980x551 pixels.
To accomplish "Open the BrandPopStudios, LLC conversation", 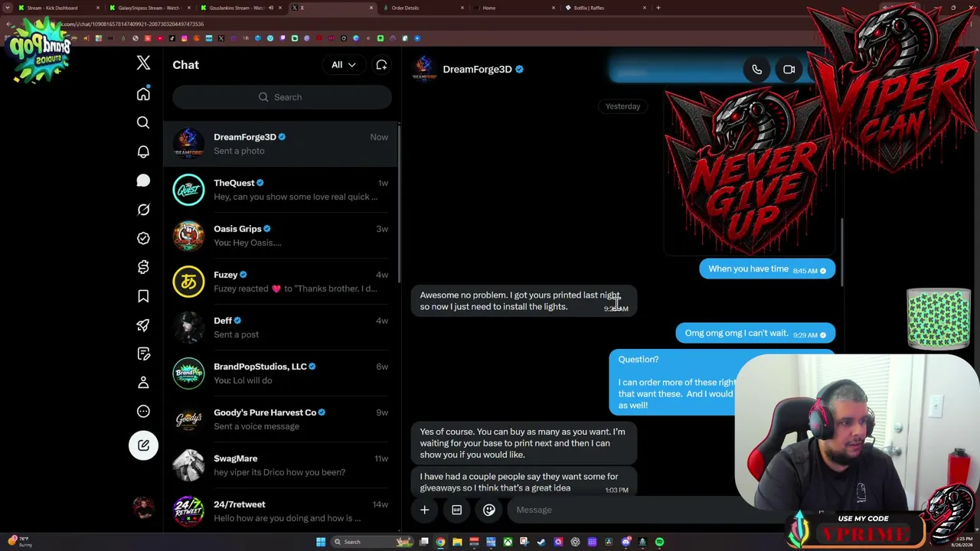I will coord(282,373).
